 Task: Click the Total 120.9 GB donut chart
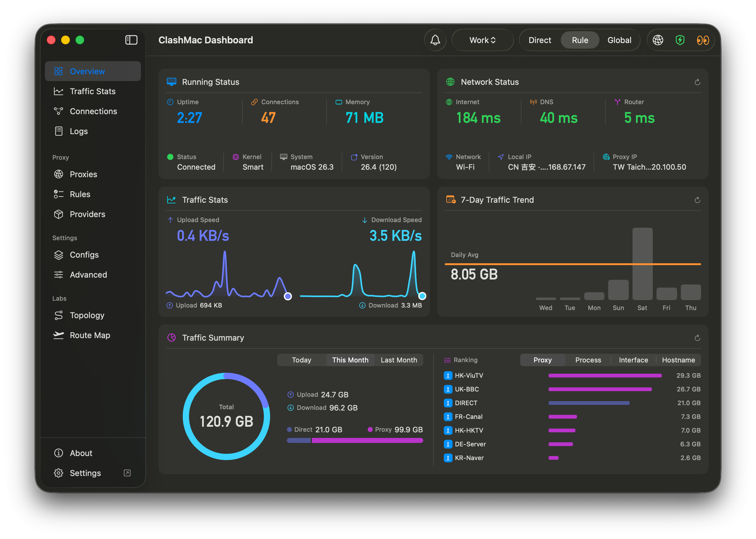[226, 416]
